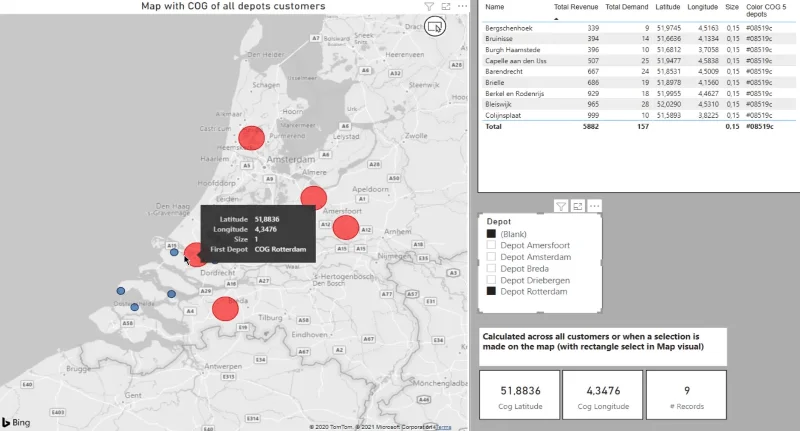Click the blue customer dot near A15 label
Viewport: 800px width, 431px height.
click(x=174, y=252)
